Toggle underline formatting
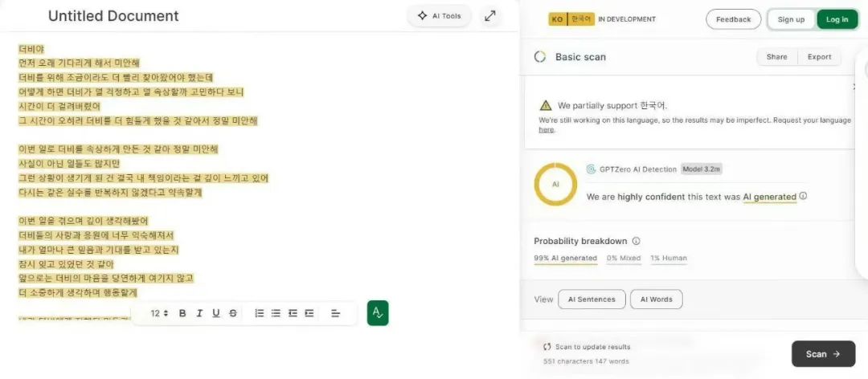The height and width of the screenshot is (379, 868). pyautogui.click(x=216, y=313)
